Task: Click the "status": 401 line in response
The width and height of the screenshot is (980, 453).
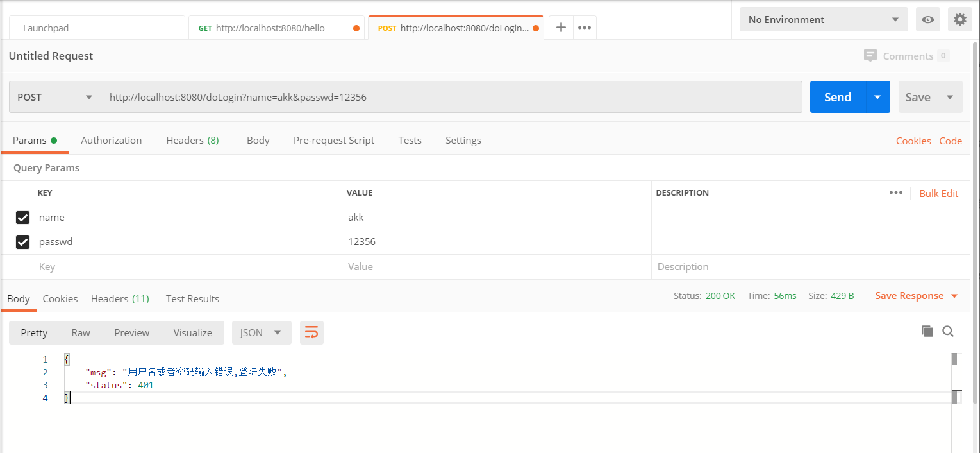Action: point(120,385)
